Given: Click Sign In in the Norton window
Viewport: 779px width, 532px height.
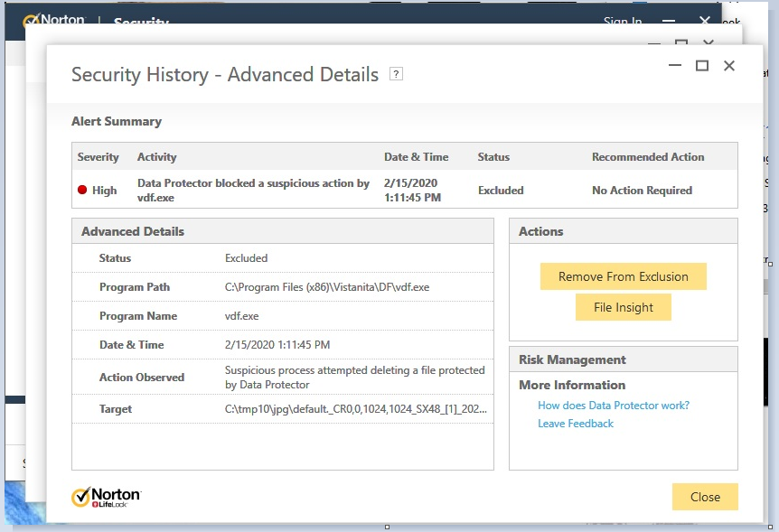Looking at the screenshot, I should tap(622, 22).
